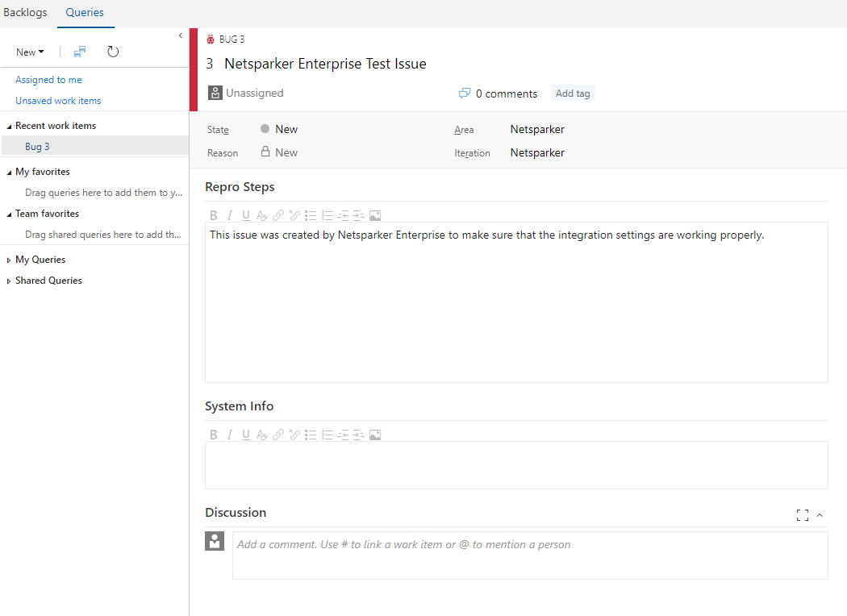Insert an image into Repro Steps

pos(374,215)
